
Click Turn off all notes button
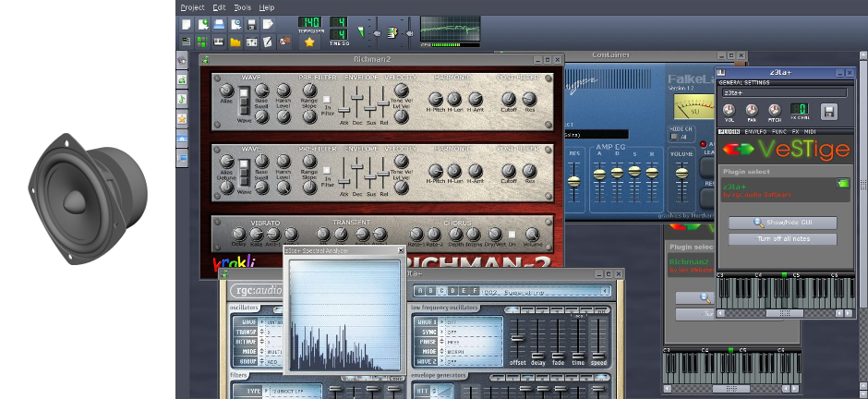coord(782,239)
